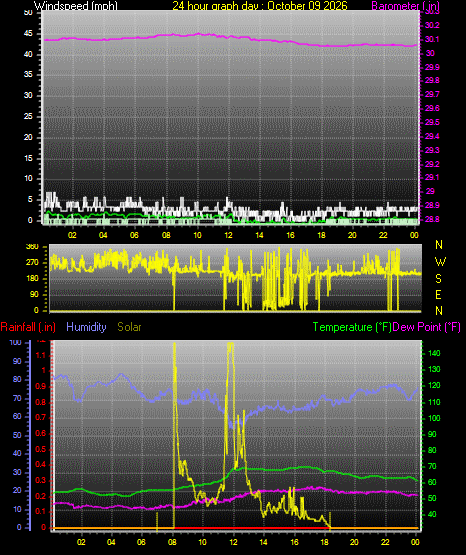
Task: Click the Rainfall (.in) legend label
Action: pyautogui.click(x=28, y=327)
